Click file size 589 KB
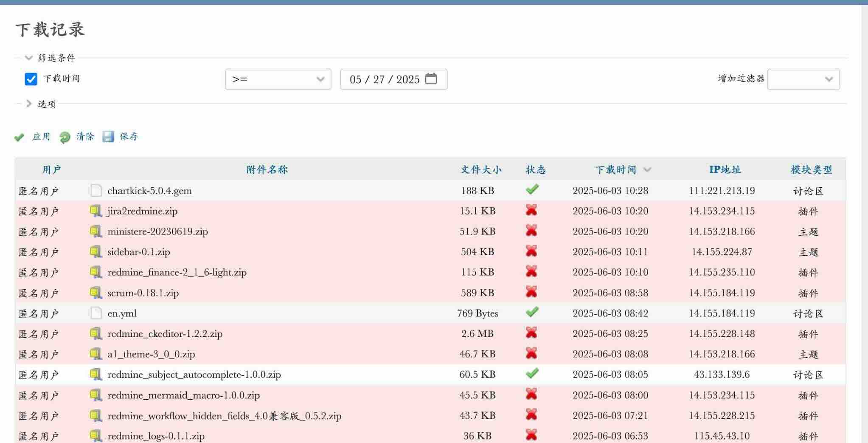 point(478,293)
